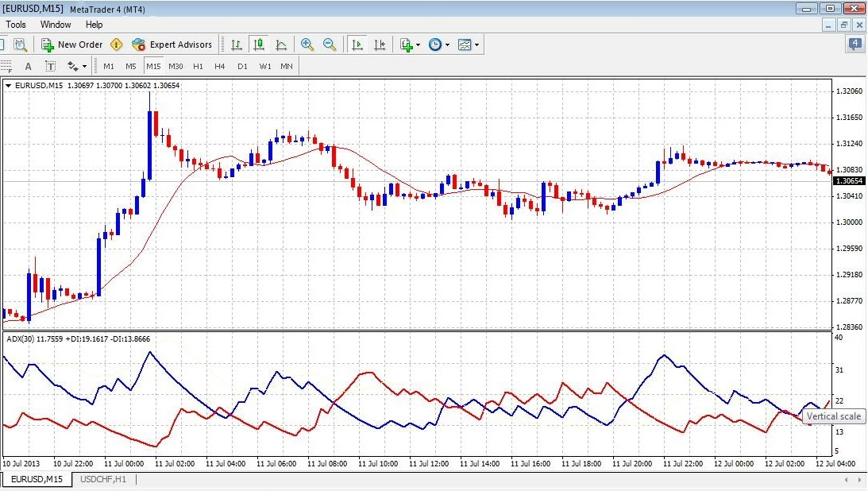The image size is (868, 491).
Task: Open the periodicity clock dropdown
Action: pos(439,44)
